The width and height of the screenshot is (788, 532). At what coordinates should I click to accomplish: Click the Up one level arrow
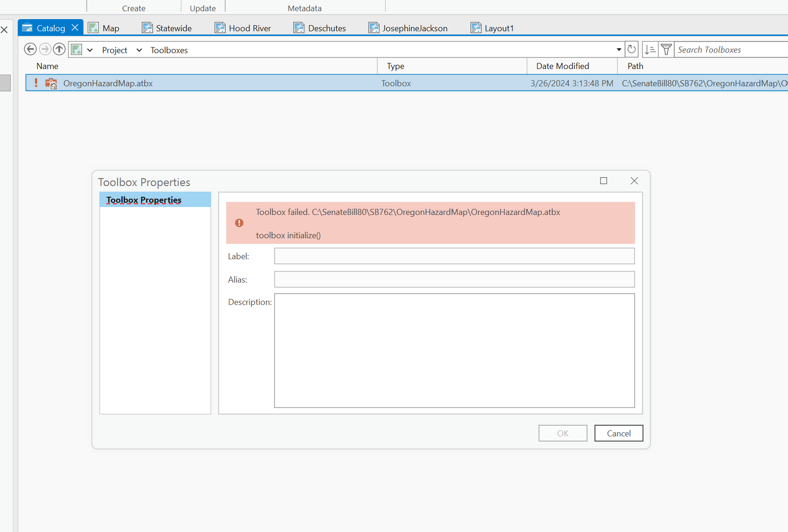coord(59,49)
